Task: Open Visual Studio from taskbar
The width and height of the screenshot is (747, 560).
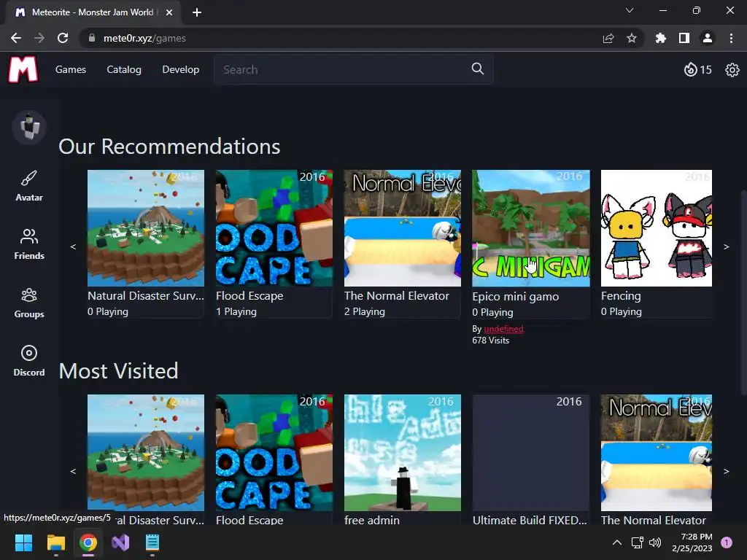Action: (120, 542)
